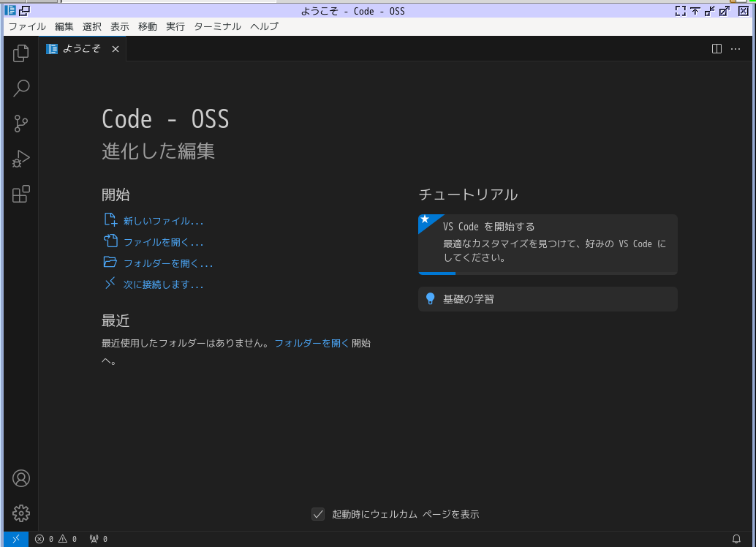Image resolution: width=756 pixels, height=547 pixels.
Task: Click the 進化した編集 subtitle text
Action: coord(158,151)
